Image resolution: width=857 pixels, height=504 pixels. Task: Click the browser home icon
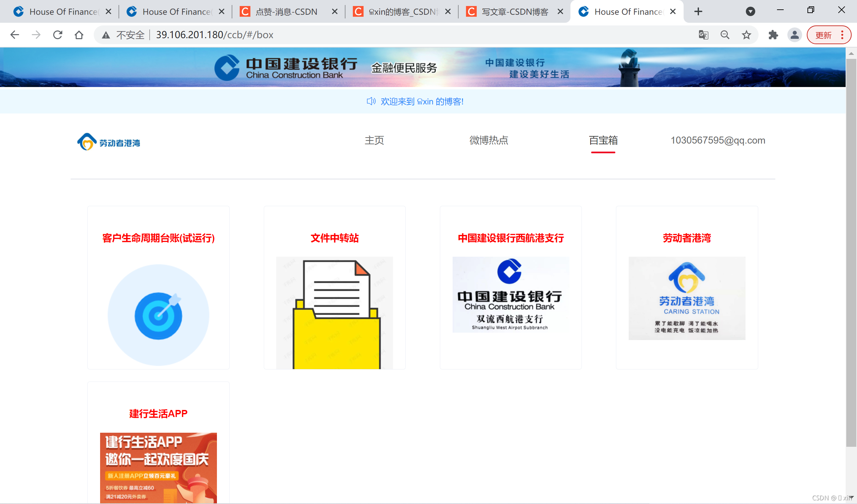(79, 35)
